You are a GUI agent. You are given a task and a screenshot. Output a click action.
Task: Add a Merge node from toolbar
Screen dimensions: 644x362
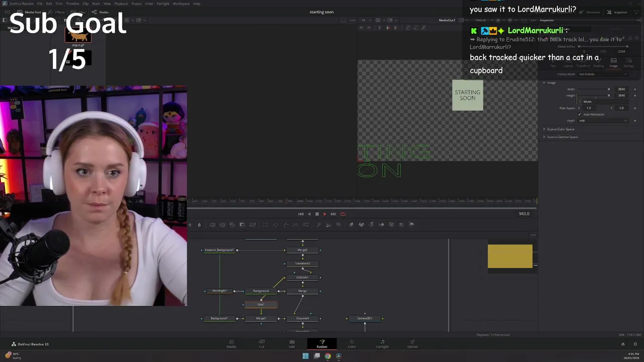[212, 225]
